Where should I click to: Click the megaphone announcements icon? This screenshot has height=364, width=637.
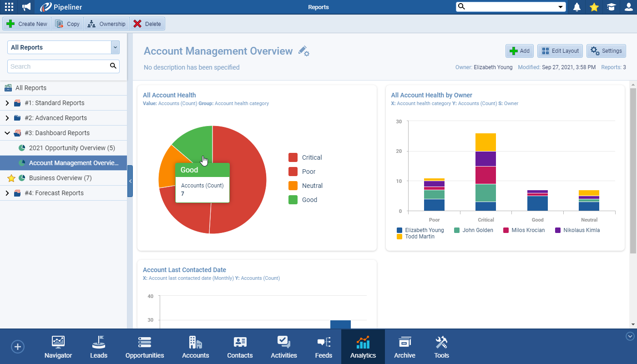(x=27, y=7)
